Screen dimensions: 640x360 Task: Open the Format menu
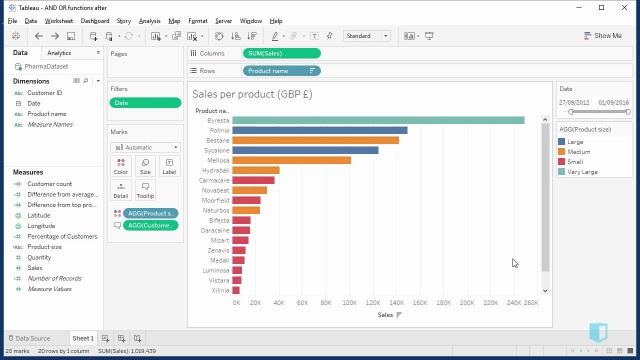point(198,21)
